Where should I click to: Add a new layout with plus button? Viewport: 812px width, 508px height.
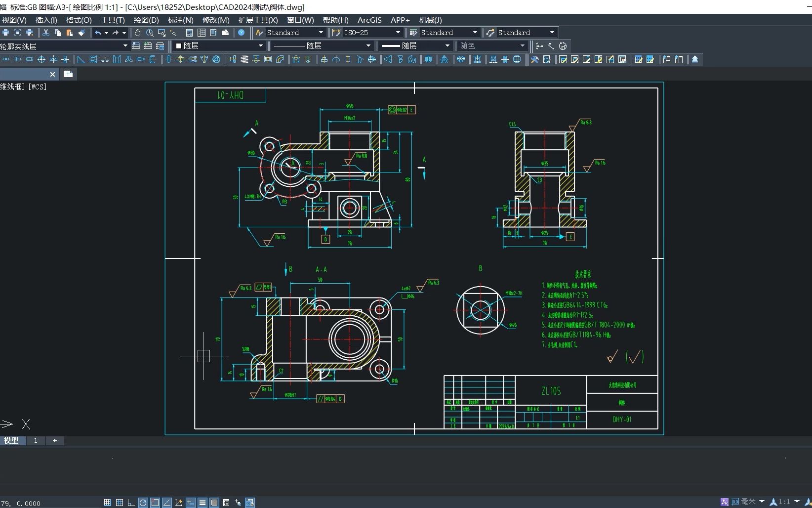(x=55, y=440)
